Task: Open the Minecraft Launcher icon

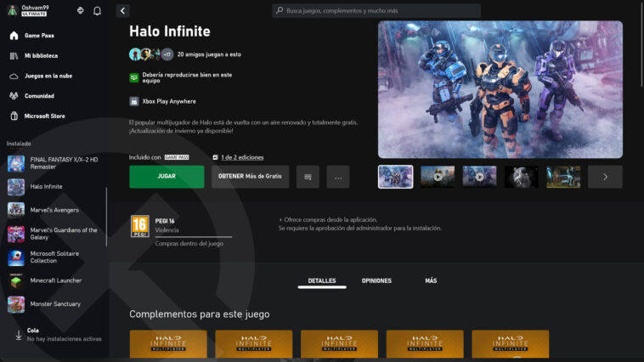Action: pyautogui.click(x=16, y=280)
